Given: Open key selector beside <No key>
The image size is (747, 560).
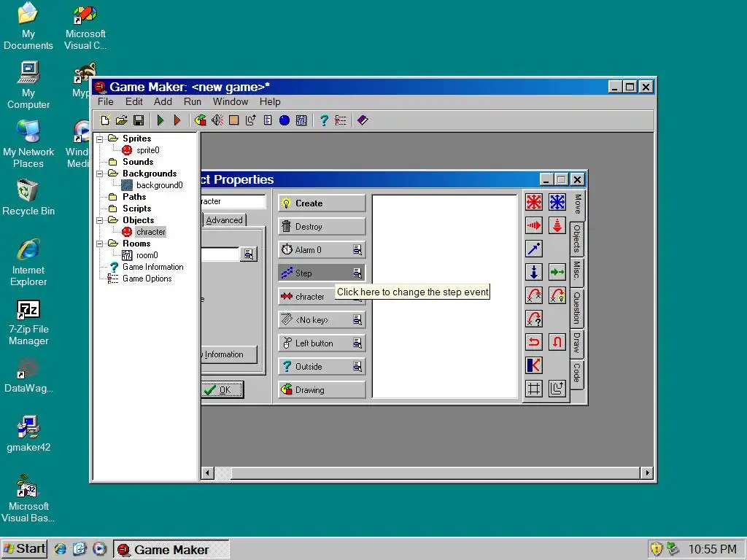Looking at the screenshot, I should pos(357,319).
